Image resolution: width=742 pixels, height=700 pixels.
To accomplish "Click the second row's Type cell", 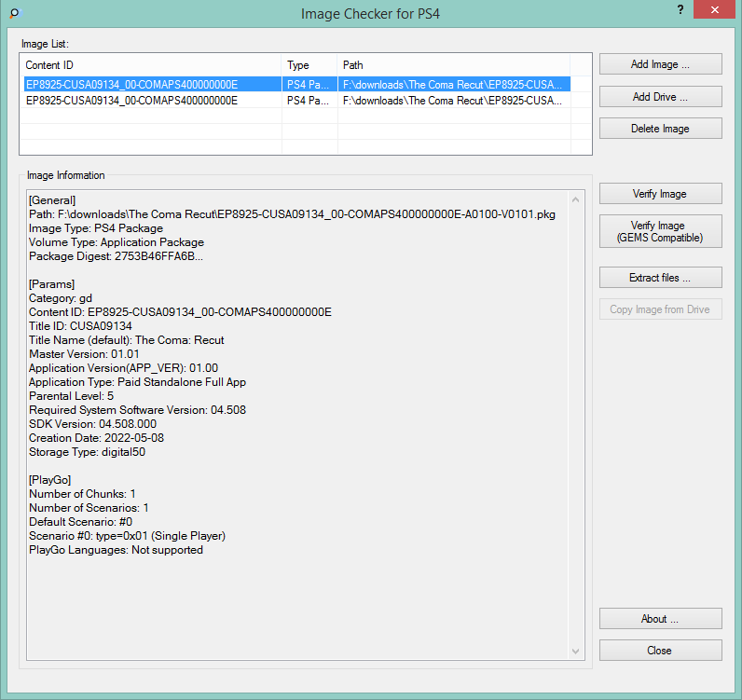I will [308, 101].
